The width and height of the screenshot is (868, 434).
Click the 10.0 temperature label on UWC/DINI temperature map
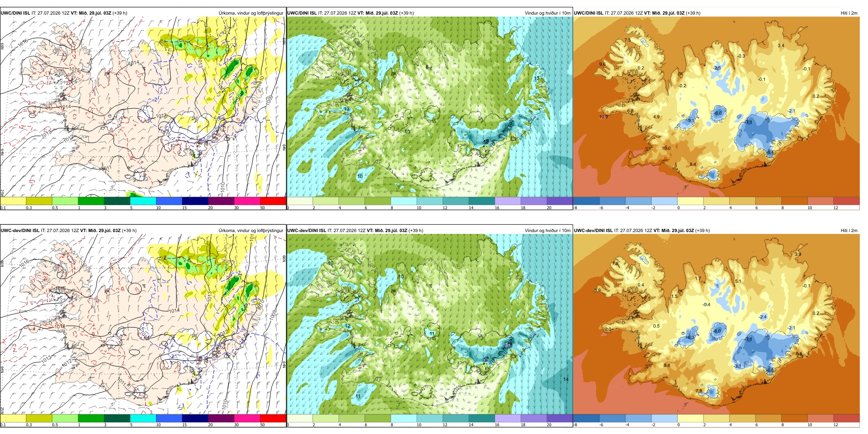point(666,148)
